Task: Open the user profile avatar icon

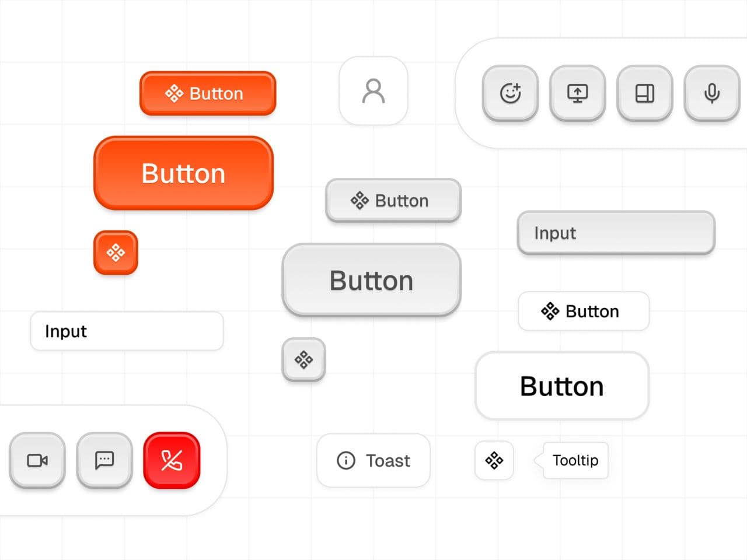Action: click(x=373, y=91)
